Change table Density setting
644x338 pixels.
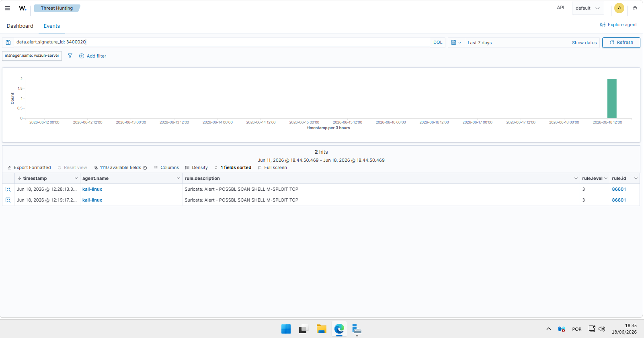[197, 167]
